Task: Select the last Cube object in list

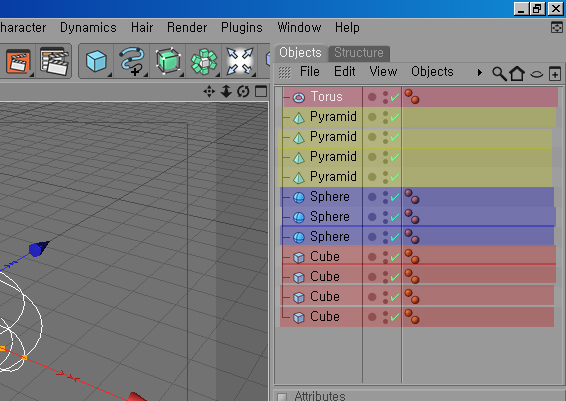Action: point(325,317)
